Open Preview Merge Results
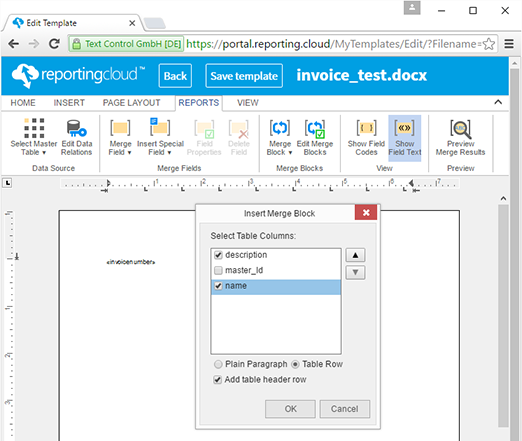Image resolution: width=522 pixels, height=441 pixels. pos(460,137)
